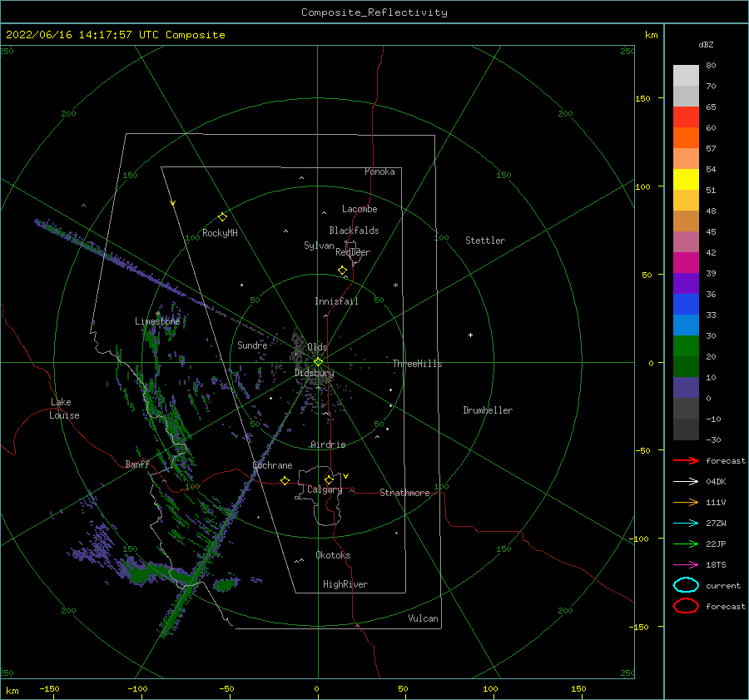749x700 pixels.
Task: Select the cyan 27ZW arrow symbol
Action: click(686, 524)
